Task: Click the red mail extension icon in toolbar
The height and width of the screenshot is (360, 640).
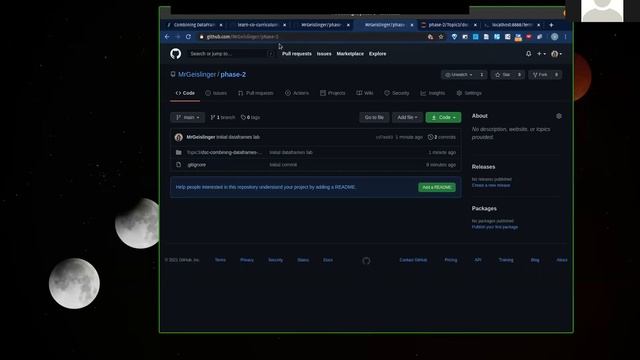Action: click(x=529, y=37)
